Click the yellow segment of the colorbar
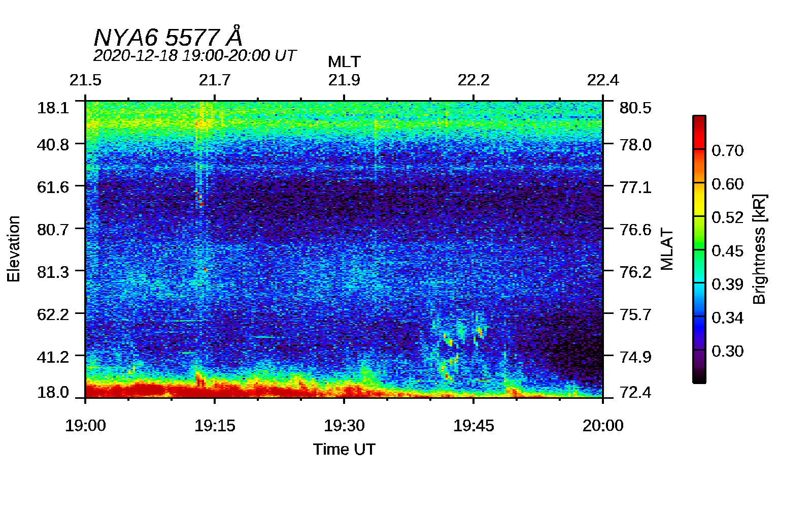The height and width of the screenshot is (508, 812). pos(699,200)
